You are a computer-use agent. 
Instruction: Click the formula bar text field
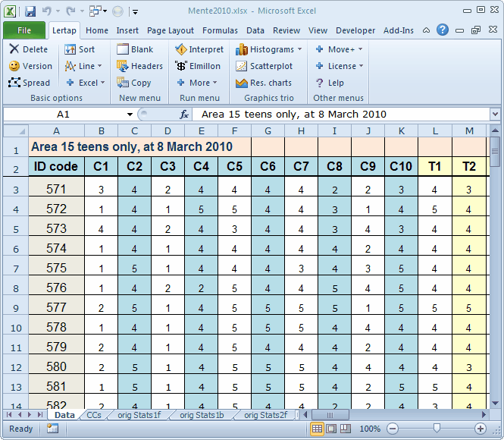point(341,115)
